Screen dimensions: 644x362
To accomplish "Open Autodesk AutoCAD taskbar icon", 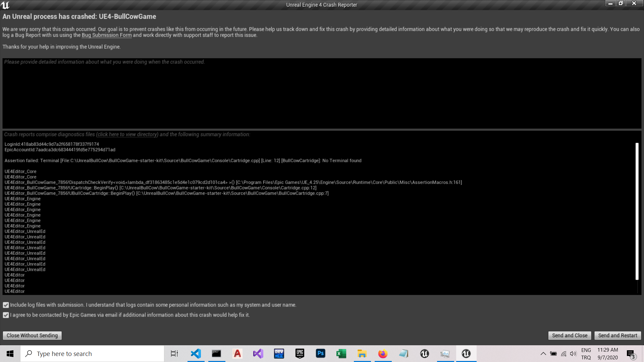I will (237, 354).
